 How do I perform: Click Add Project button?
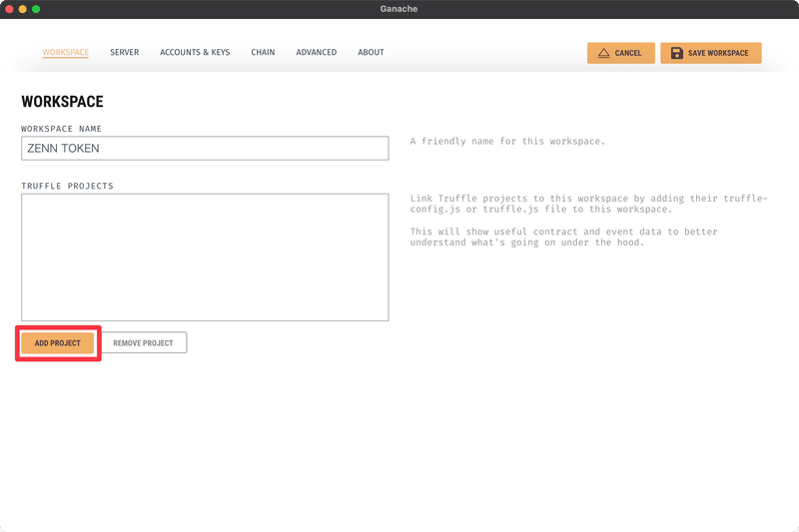(x=58, y=343)
